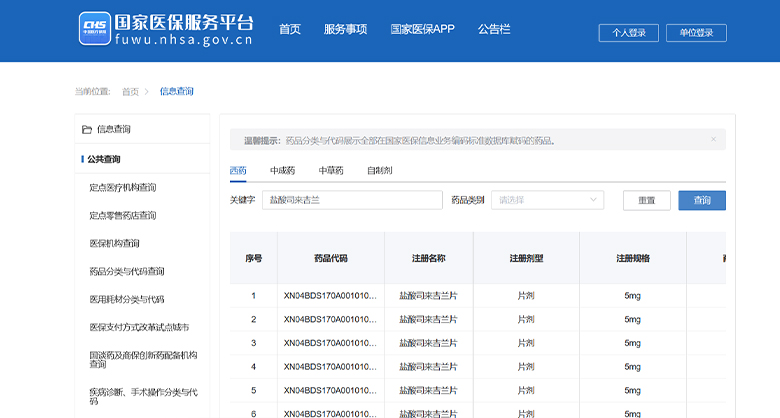Screen dimensions: 780x418
Task: Select the 西药 tab
Action: tap(238, 171)
